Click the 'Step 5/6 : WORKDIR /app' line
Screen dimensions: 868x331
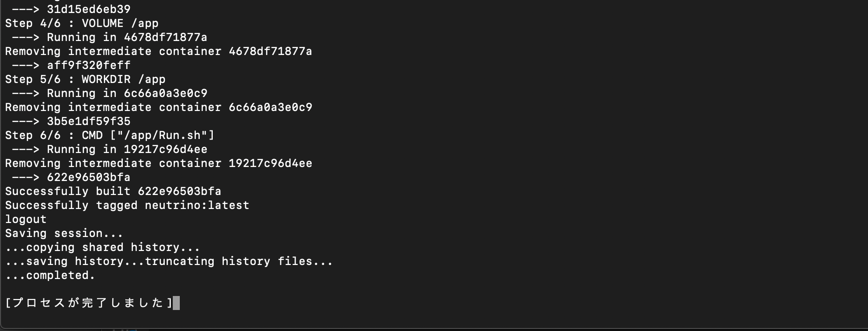coord(85,79)
